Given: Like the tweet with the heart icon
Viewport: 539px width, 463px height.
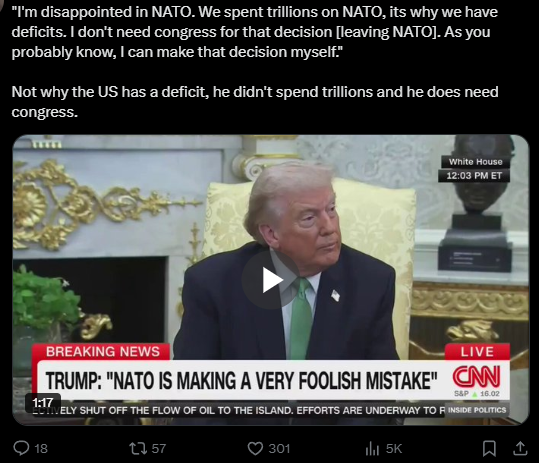Looking at the screenshot, I should [255, 449].
